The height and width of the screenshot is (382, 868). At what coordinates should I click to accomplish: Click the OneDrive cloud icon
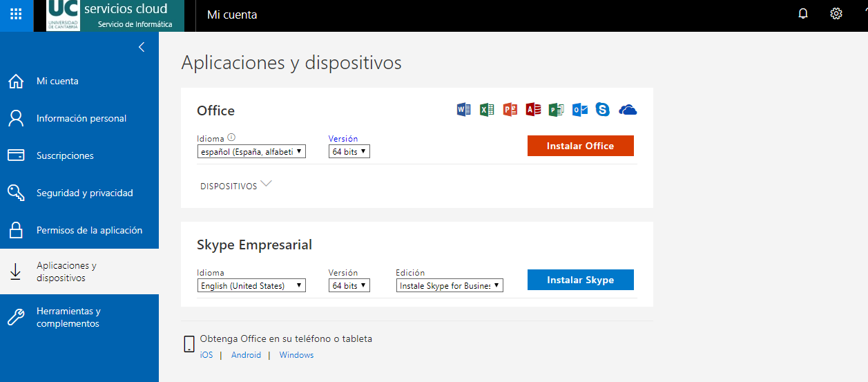tap(628, 109)
